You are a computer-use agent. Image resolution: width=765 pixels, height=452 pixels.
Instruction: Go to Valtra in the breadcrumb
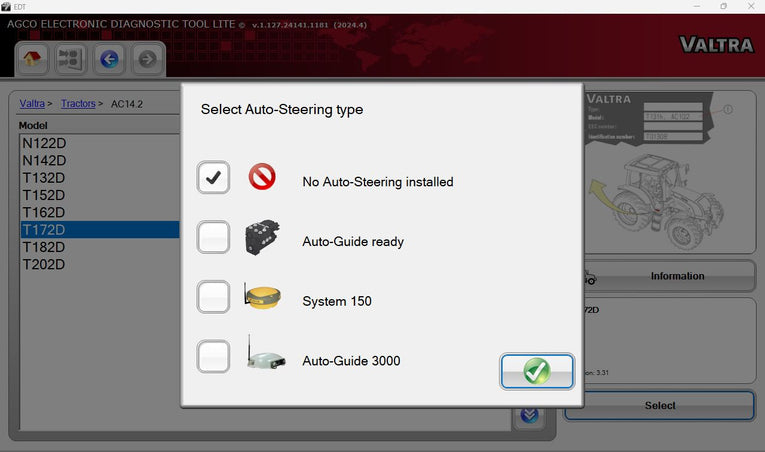pyautogui.click(x=32, y=104)
